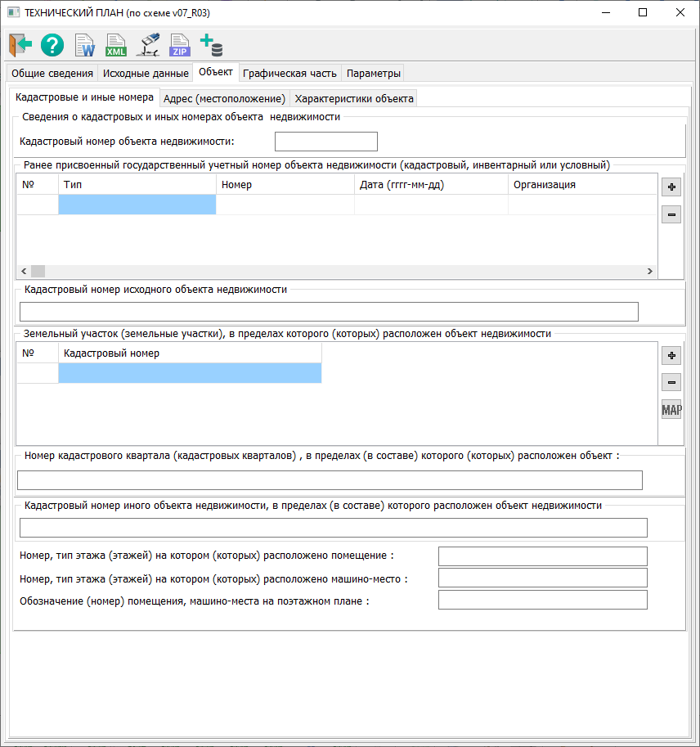Add row to previously assigned numbers table
Screen dimensions: 700x747
[671, 187]
